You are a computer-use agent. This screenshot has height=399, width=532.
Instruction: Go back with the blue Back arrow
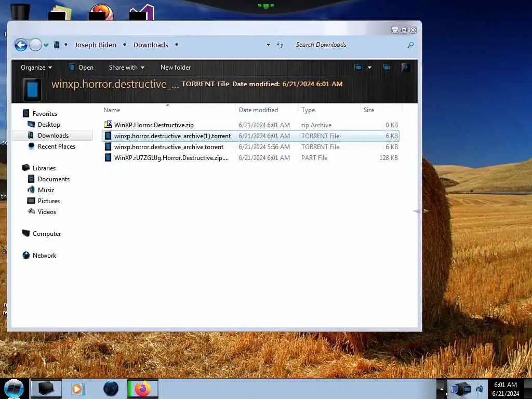click(x=21, y=45)
